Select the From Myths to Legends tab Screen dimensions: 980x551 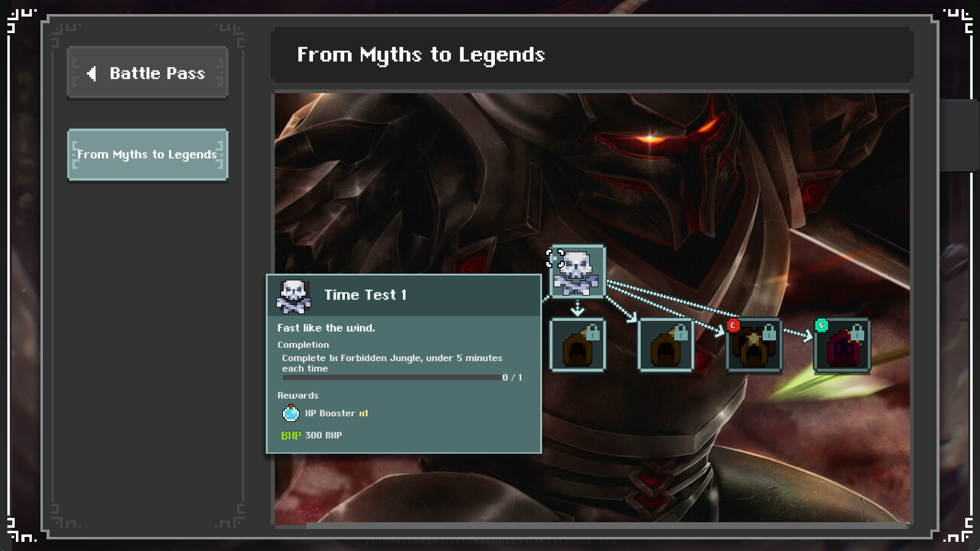(148, 154)
